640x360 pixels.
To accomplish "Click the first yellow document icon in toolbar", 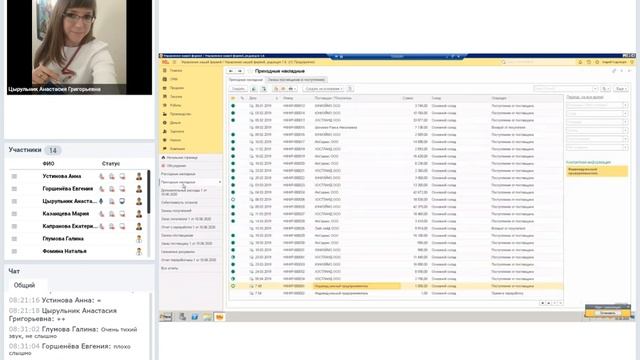I will click(276, 89).
